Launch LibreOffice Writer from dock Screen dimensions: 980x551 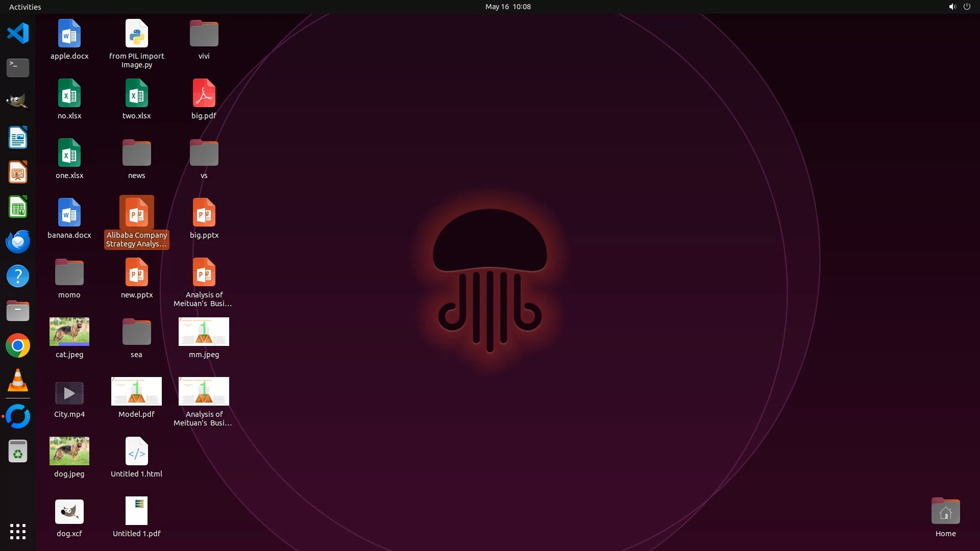(18, 138)
